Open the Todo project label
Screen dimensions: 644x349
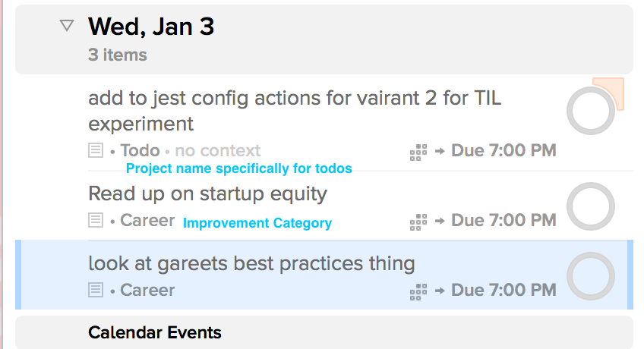click(140, 150)
